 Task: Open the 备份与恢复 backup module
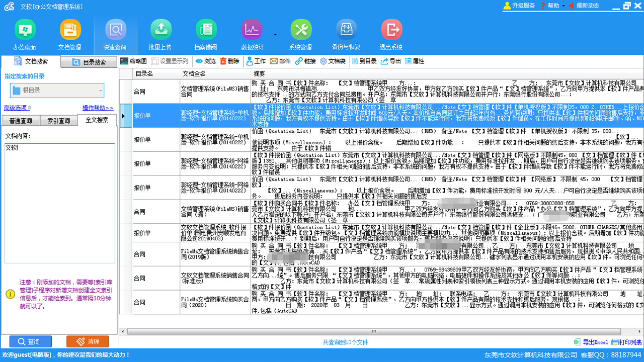click(346, 33)
